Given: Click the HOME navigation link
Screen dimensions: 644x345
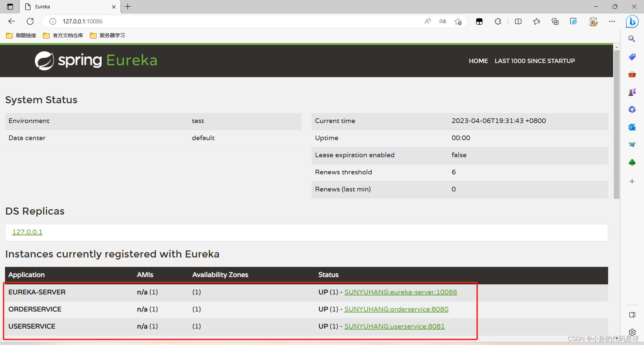Looking at the screenshot, I should [x=478, y=61].
